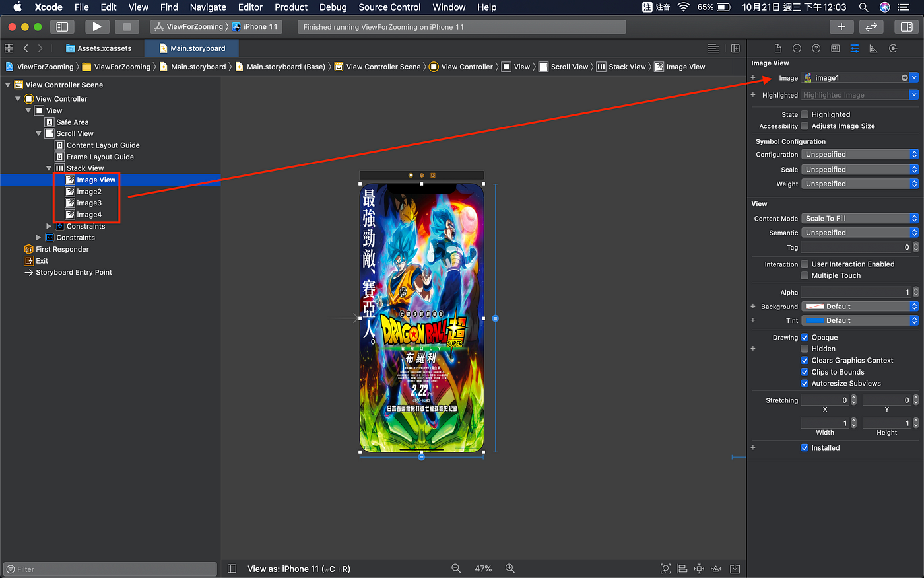The height and width of the screenshot is (578, 924).
Task: Toggle the navigator sidebar button
Action: coord(62,26)
